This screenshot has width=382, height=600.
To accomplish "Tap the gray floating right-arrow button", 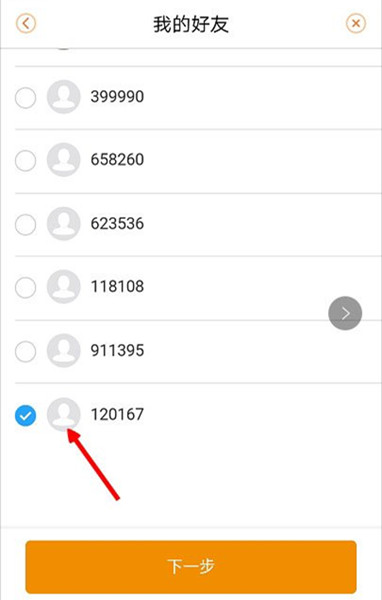I will pyautogui.click(x=345, y=313).
